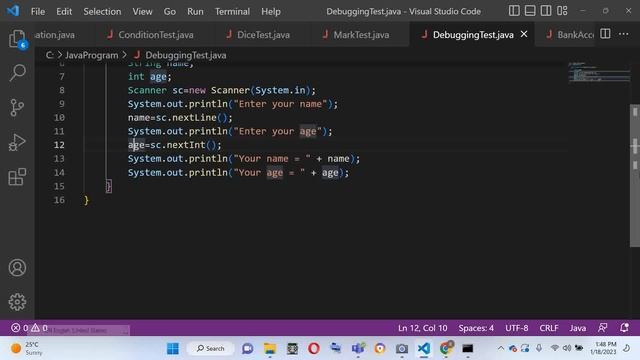Open the Customize Layout icon
This screenshot has height=360, width=640.
[x=562, y=11]
